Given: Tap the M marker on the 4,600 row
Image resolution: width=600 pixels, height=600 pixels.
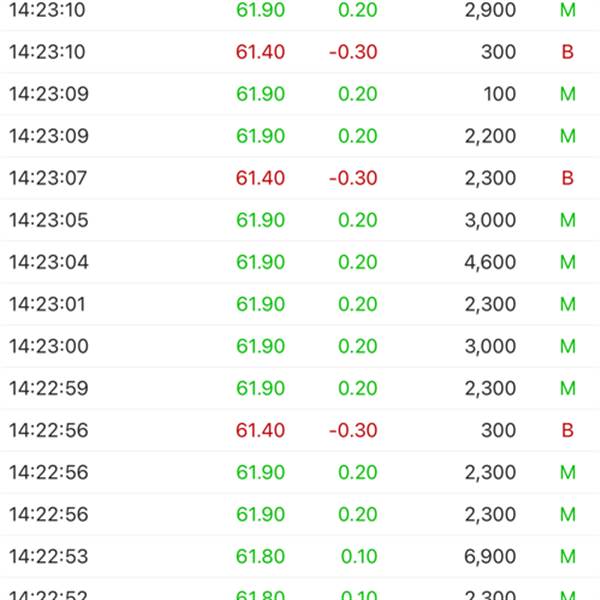Looking at the screenshot, I should click(x=568, y=262).
